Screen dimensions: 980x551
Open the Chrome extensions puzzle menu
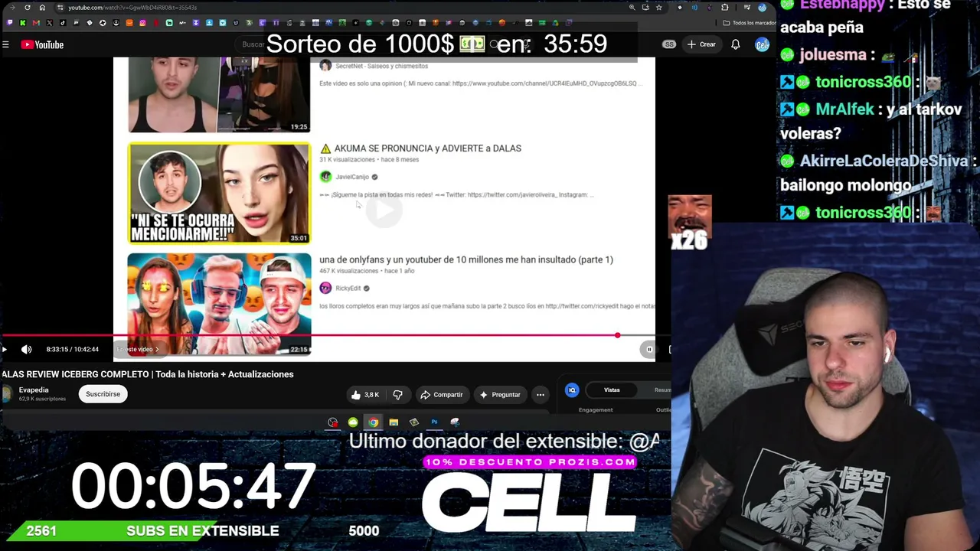coord(725,8)
